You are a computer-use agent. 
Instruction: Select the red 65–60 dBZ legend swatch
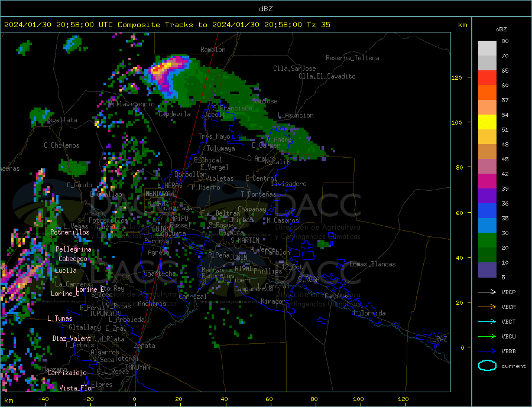pos(487,77)
